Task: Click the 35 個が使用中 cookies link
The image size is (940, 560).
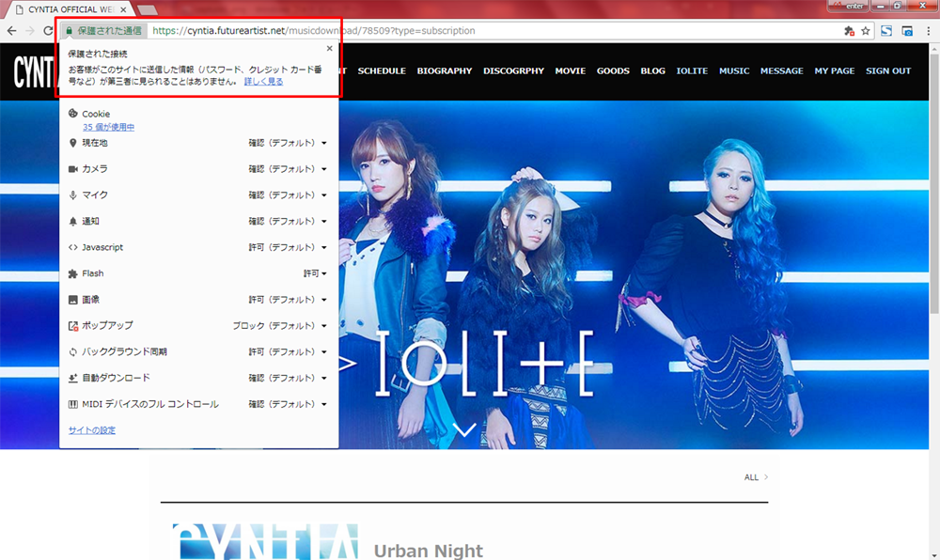Action: (108, 127)
